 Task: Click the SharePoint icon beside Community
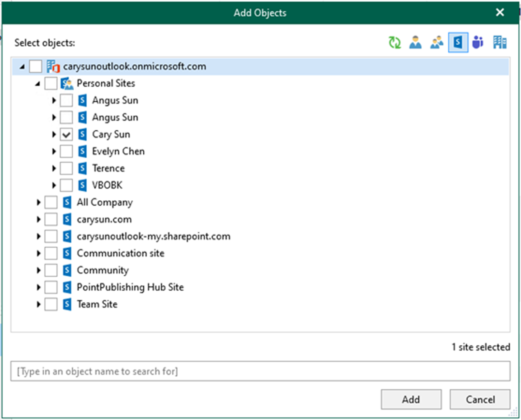point(67,270)
